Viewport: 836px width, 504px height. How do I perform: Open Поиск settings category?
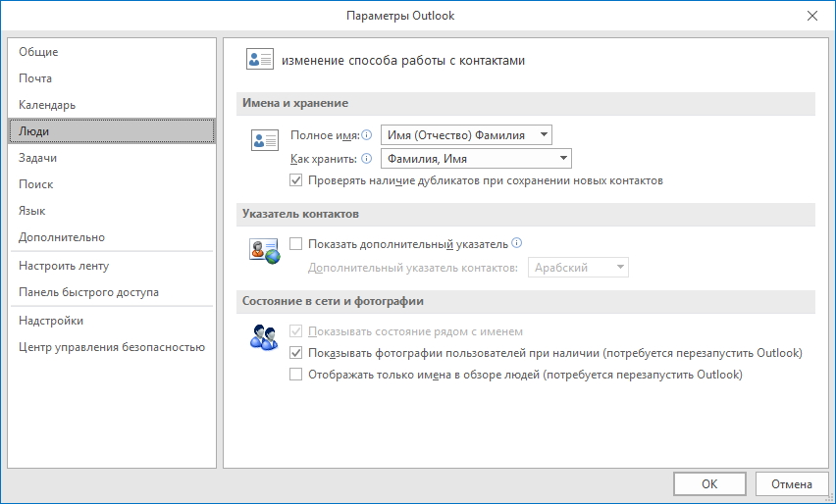pos(112,184)
